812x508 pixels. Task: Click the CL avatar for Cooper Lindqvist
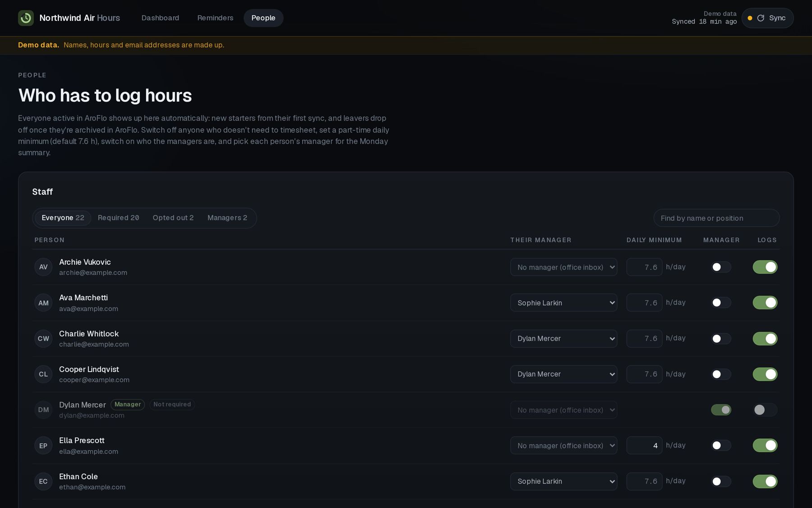click(43, 374)
